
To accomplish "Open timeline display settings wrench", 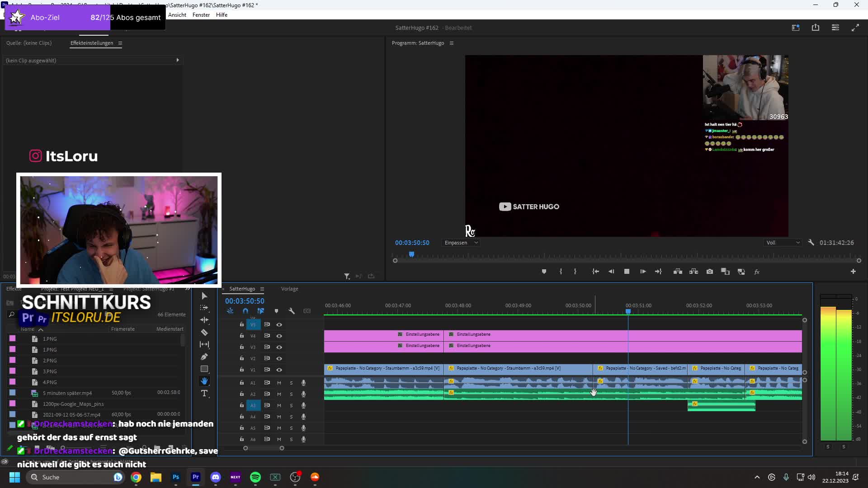I will click(x=292, y=311).
